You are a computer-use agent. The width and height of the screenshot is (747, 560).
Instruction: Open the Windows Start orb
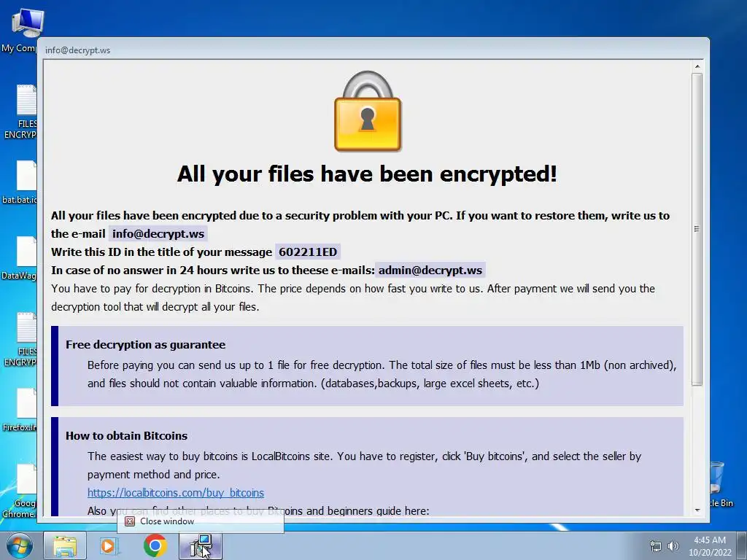[19, 545]
